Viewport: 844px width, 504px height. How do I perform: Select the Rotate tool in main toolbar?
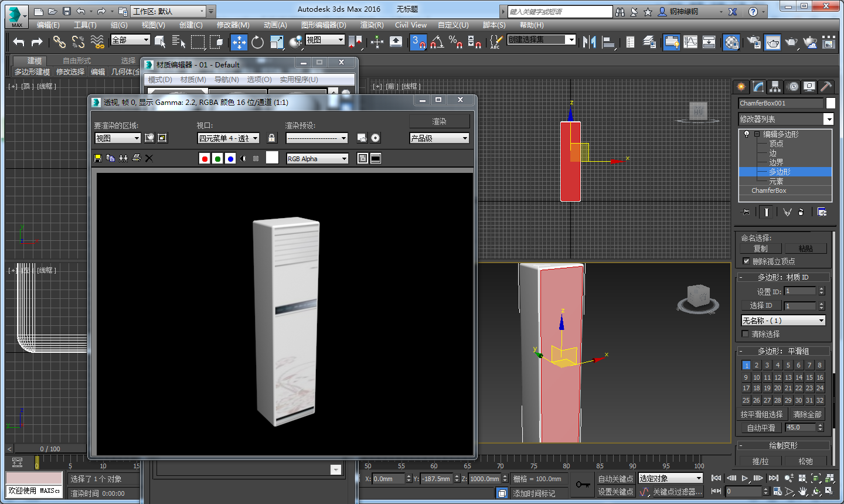coord(257,42)
